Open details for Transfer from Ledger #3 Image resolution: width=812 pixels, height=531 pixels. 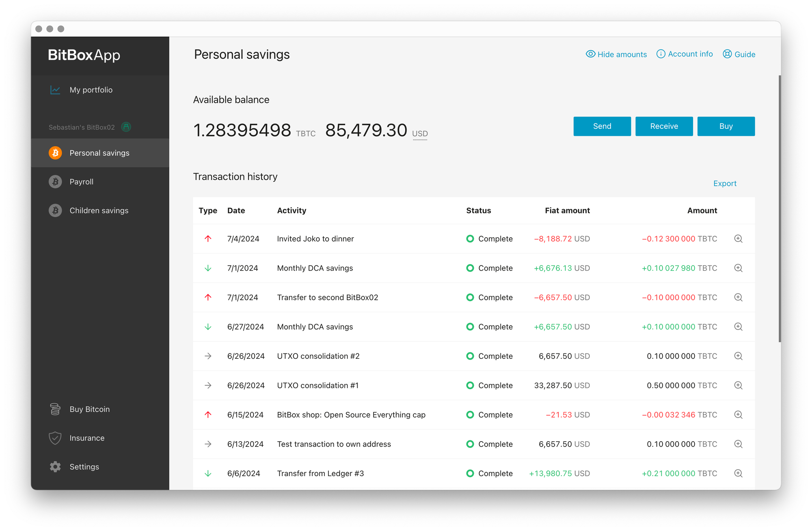pos(738,473)
